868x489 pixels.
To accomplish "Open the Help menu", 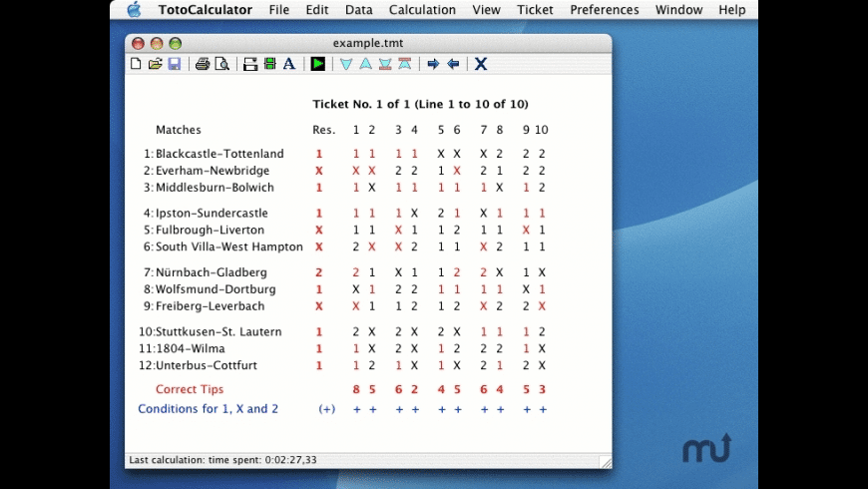I will click(x=732, y=9).
